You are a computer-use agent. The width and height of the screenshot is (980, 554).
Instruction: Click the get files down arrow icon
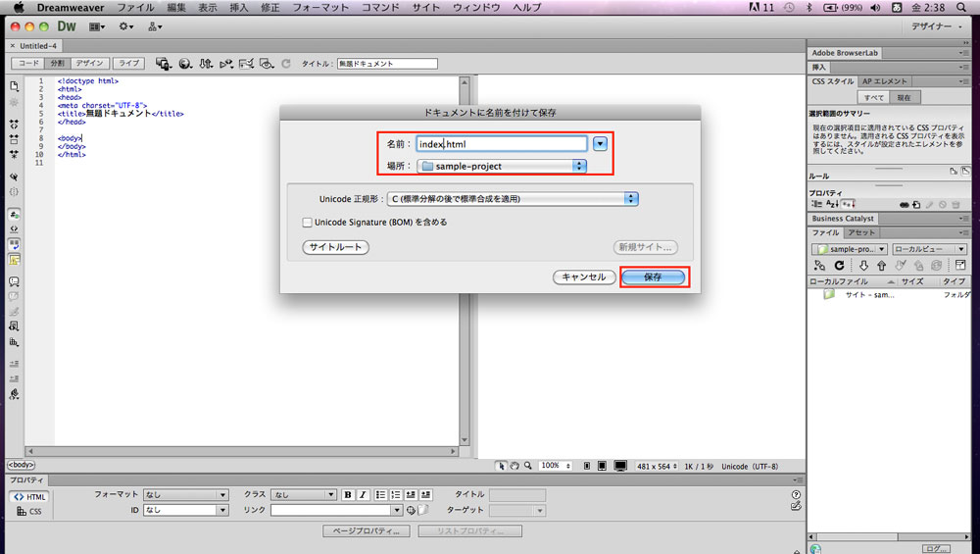point(863,265)
